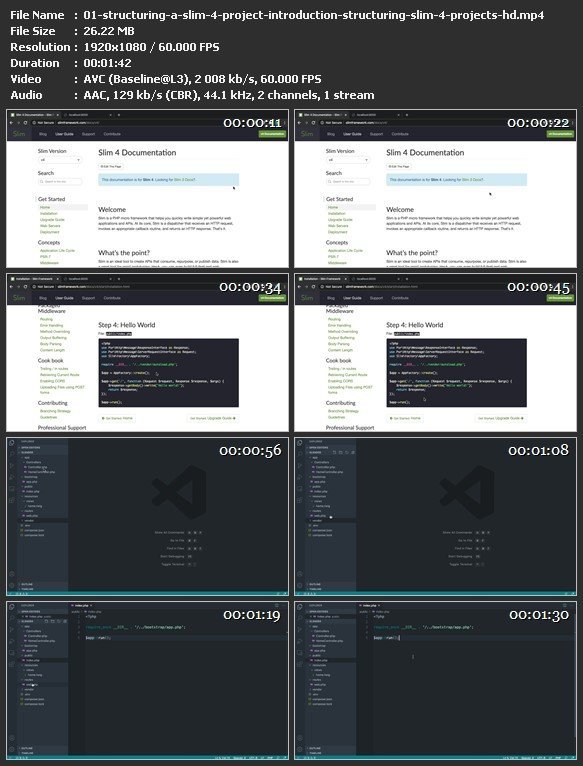Click Get Started Home button in 00:00:34 frame
The image size is (583, 766).
coord(117,418)
